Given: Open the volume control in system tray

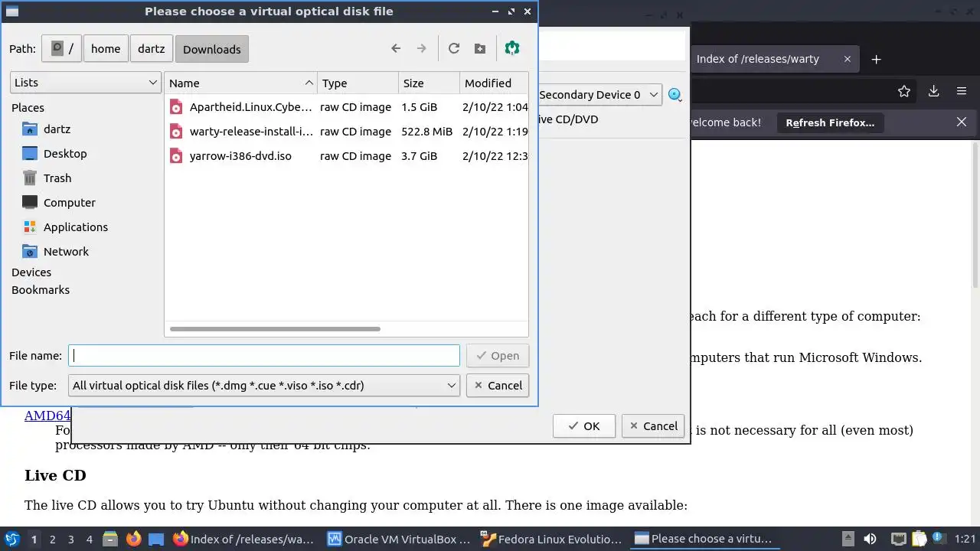Looking at the screenshot, I should pos(870,539).
